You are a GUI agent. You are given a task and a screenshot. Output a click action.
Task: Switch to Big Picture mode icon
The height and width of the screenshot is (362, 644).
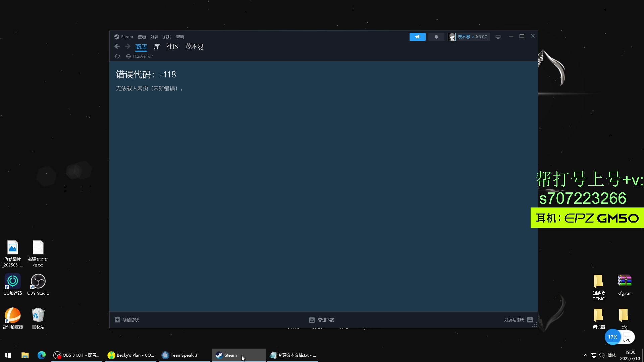coord(498,37)
